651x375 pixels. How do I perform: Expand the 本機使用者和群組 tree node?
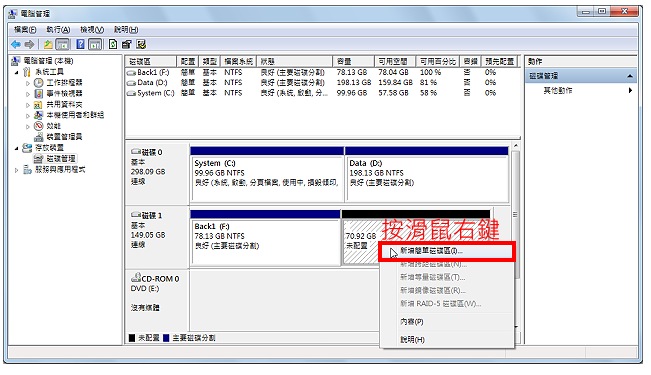[x=28, y=115]
